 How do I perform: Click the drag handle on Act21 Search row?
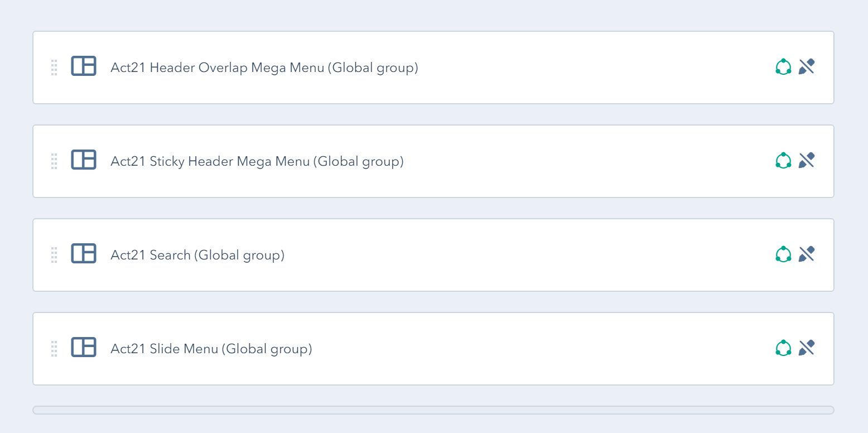(x=54, y=254)
